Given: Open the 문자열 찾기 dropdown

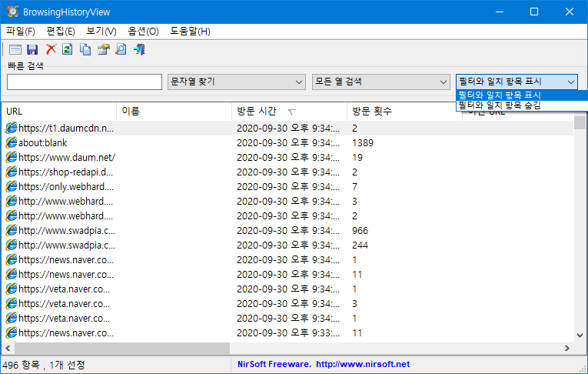Looking at the screenshot, I should click(x=236, y=82).
